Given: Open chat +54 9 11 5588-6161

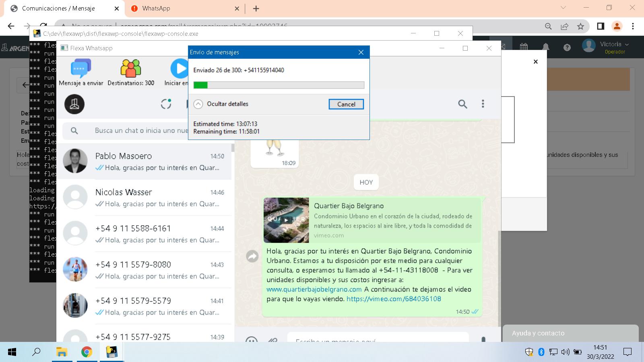Looking at the screenshot, I should tap(145, 234).
